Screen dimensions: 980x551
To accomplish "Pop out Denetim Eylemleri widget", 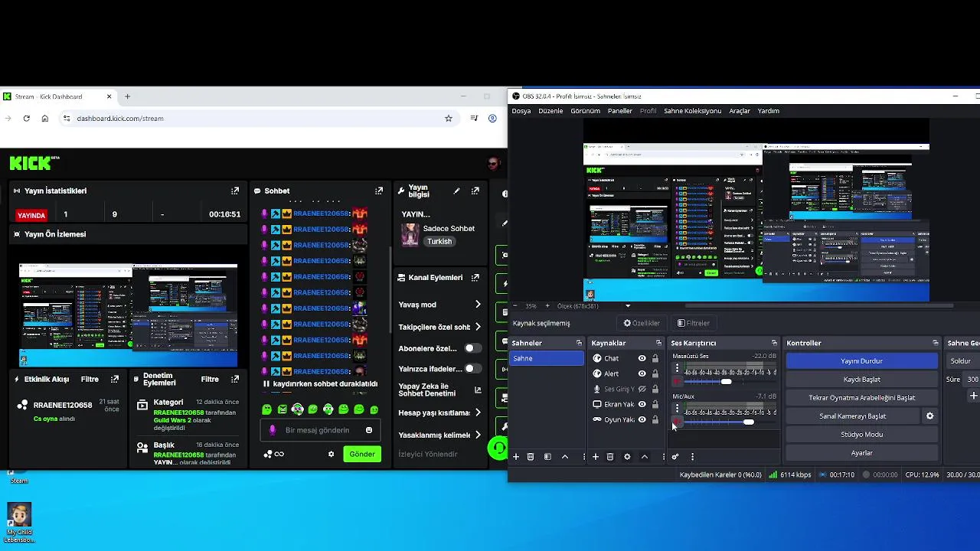I will tap(235, 379).
